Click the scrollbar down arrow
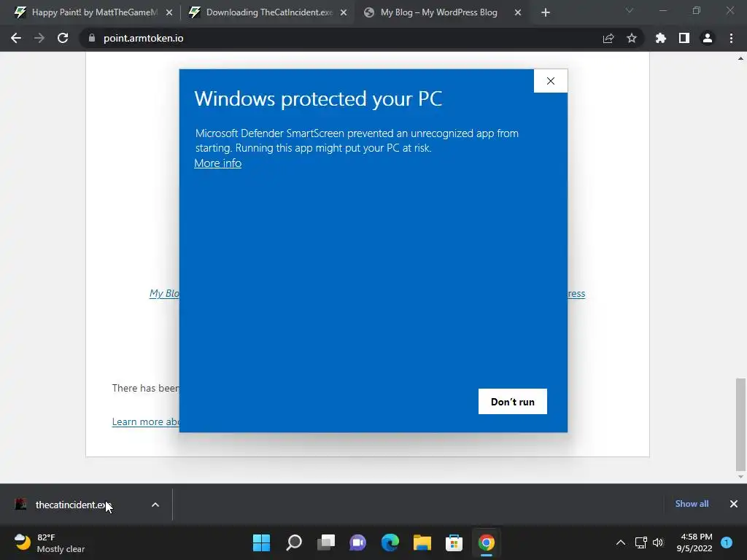The image size is (747, 560). click(x=740, y=477)
